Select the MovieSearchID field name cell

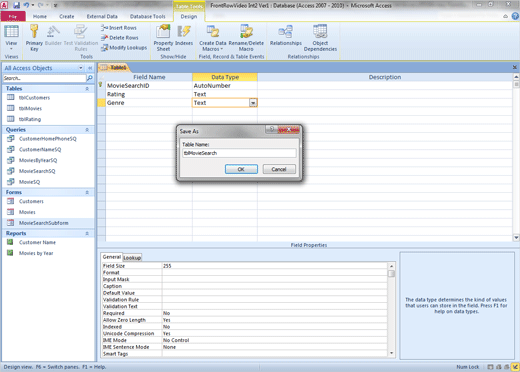(149, 86)
